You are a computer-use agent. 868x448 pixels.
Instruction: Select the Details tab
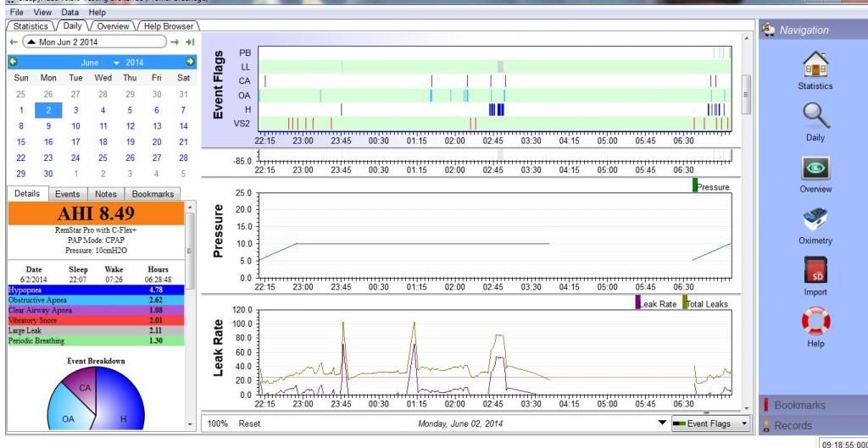point(27,194)
